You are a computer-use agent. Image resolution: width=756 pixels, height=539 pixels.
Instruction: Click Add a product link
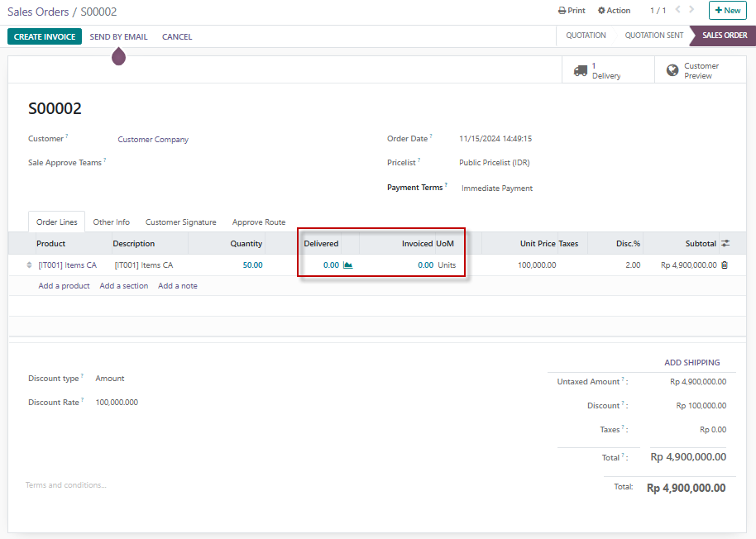point(64,286)
